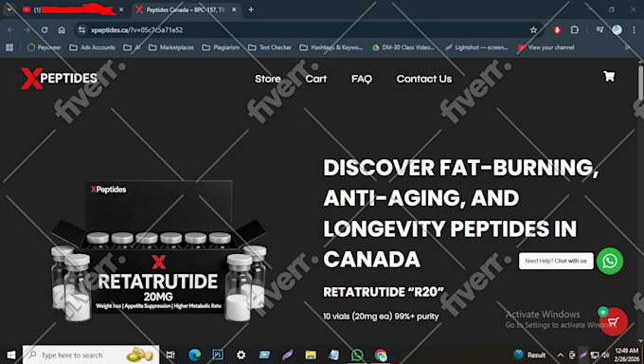Expand the Plagiarism bookmark folder
Viewport: 644px width, 364px height.
tap(221, 47)
